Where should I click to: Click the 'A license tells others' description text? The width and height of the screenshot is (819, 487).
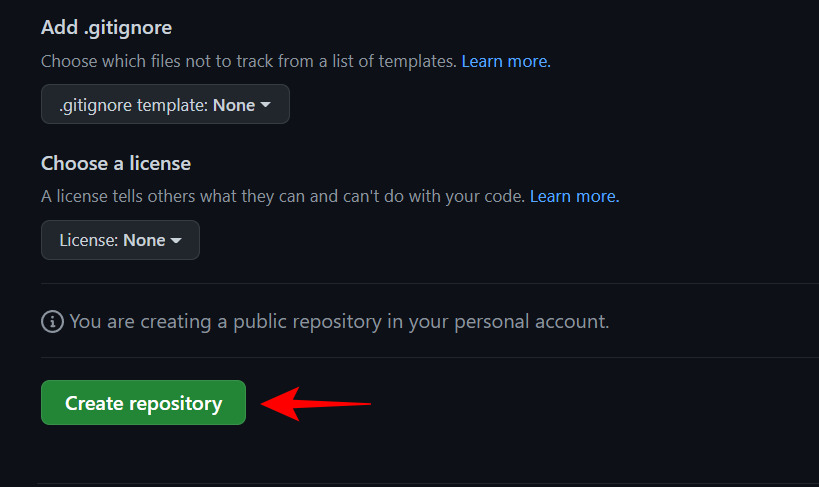283,197
